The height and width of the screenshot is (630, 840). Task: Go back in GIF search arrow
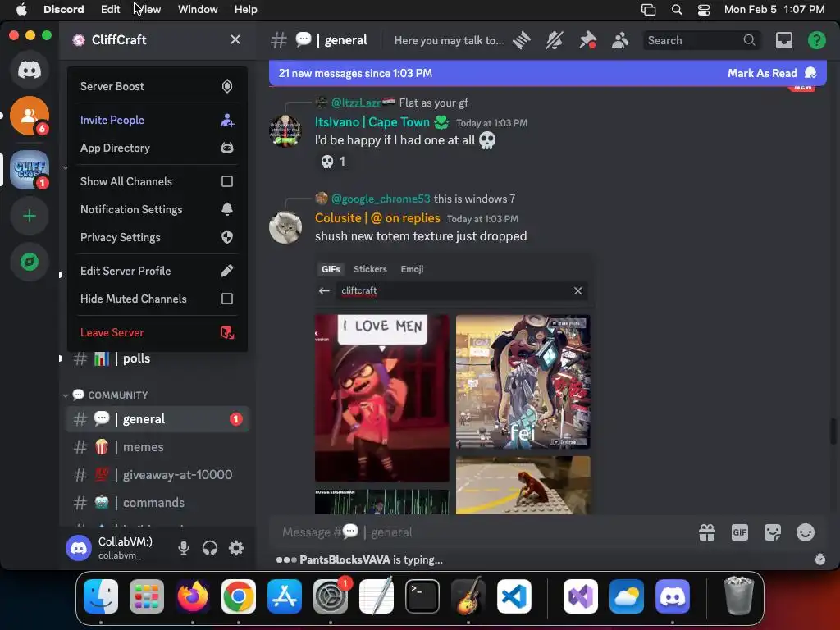[324, 291]
